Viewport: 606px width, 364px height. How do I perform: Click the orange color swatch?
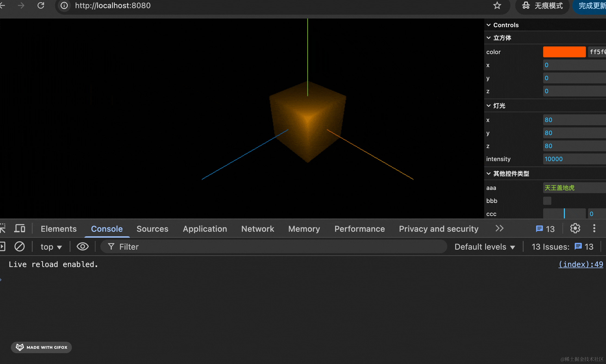coord(564,52)
